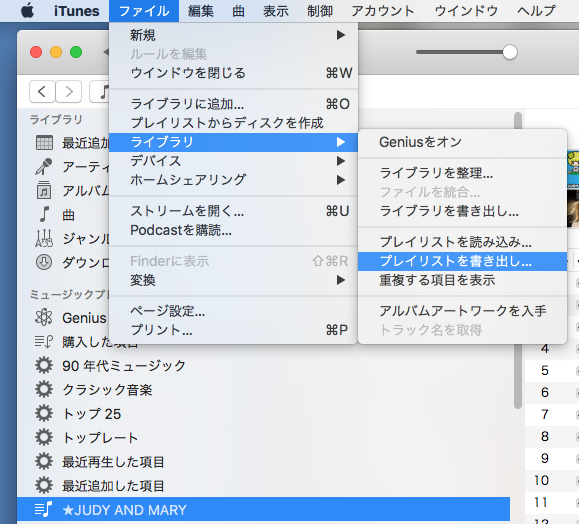
Task: Expand the 変換 submenu
Action: pyautogui.click(x=233, y=280)
